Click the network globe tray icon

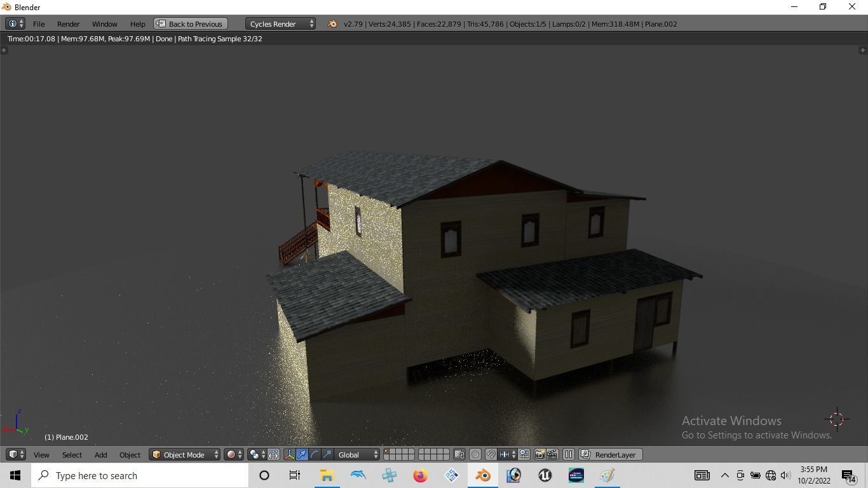(771, 475)
